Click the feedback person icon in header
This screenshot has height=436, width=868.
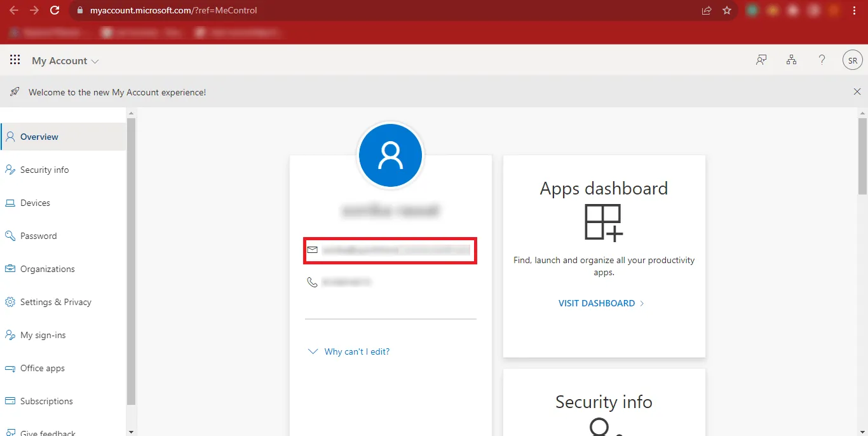[x=761, y=60]
